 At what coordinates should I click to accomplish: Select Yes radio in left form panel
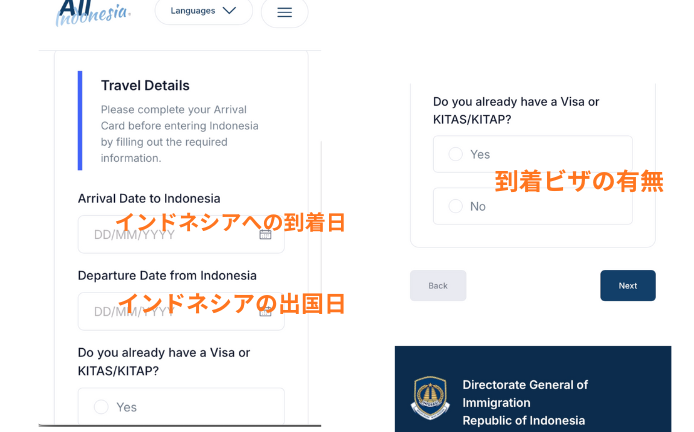click(x=101, y=407)
